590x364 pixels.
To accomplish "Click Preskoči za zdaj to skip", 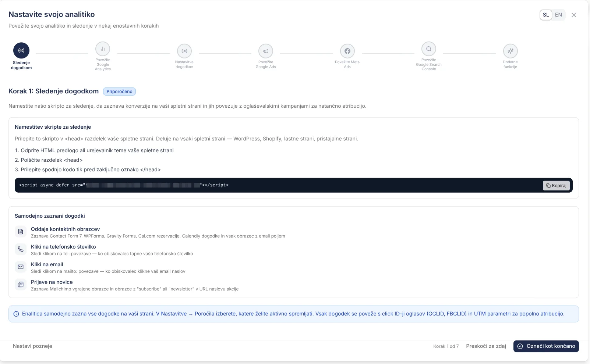I will tap(486, 346).
